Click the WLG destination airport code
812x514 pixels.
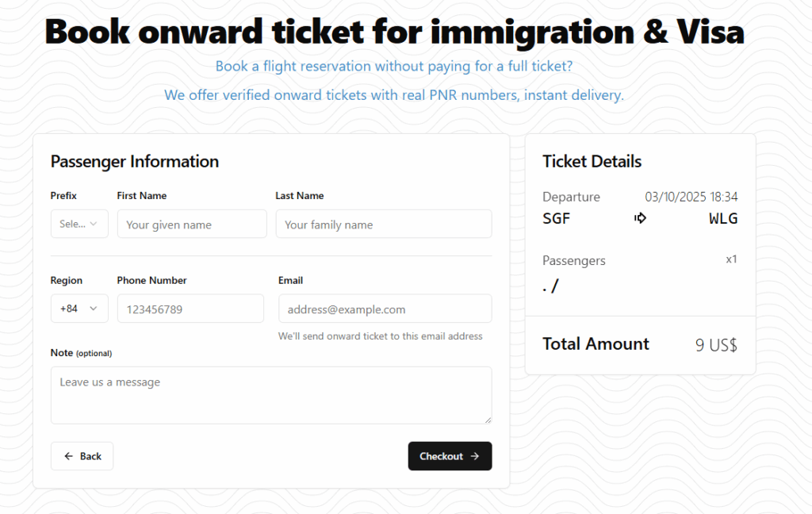coord(723,219)
